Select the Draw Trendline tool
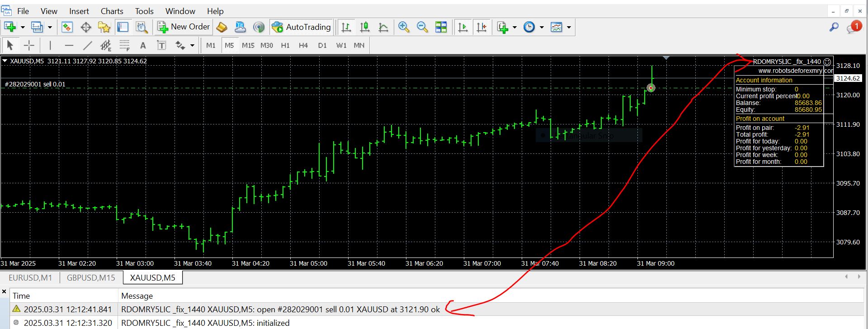868x329 pixels. (88, 45)
